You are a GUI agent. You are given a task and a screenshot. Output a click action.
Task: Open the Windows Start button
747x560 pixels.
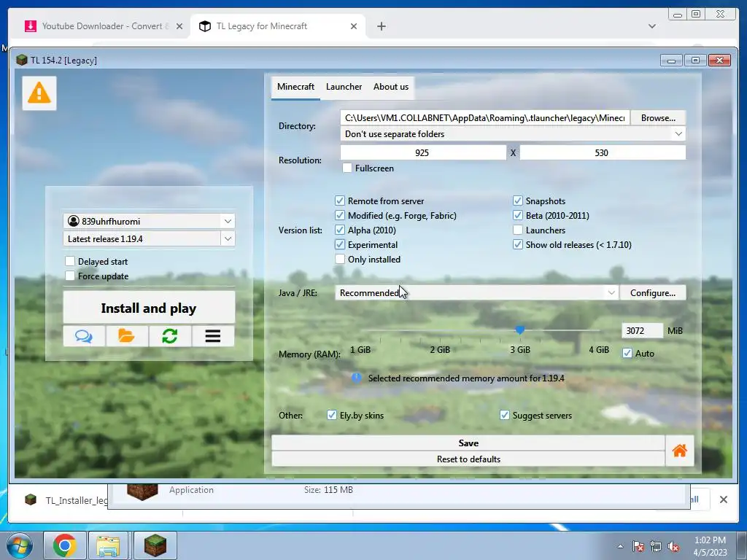[20, 545]
